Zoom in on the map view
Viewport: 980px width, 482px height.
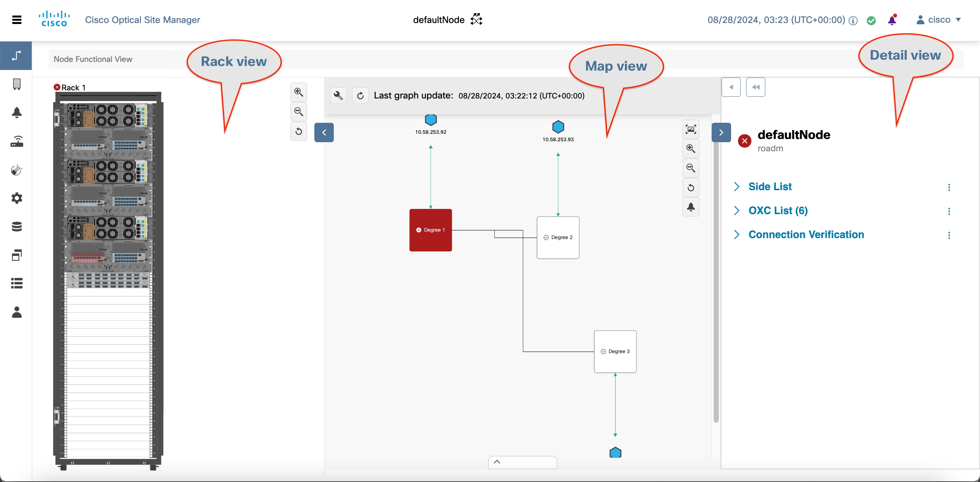coord(691,149)
